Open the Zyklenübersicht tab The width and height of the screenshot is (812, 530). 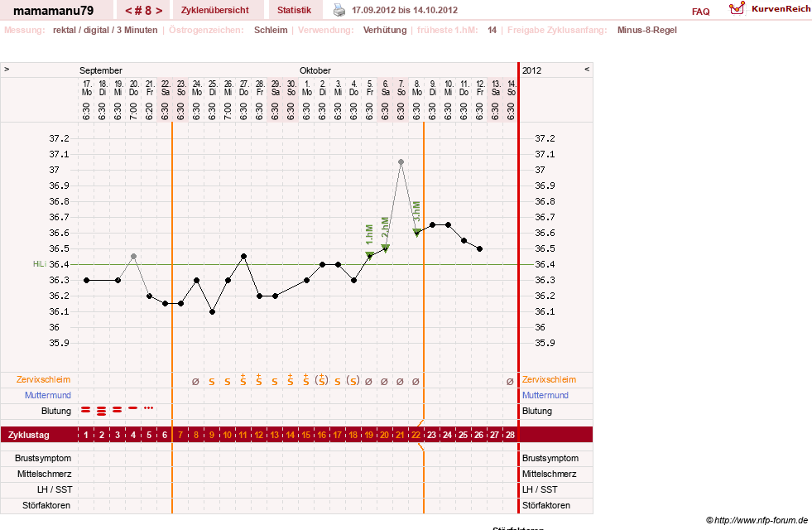(x=215, y=10)
